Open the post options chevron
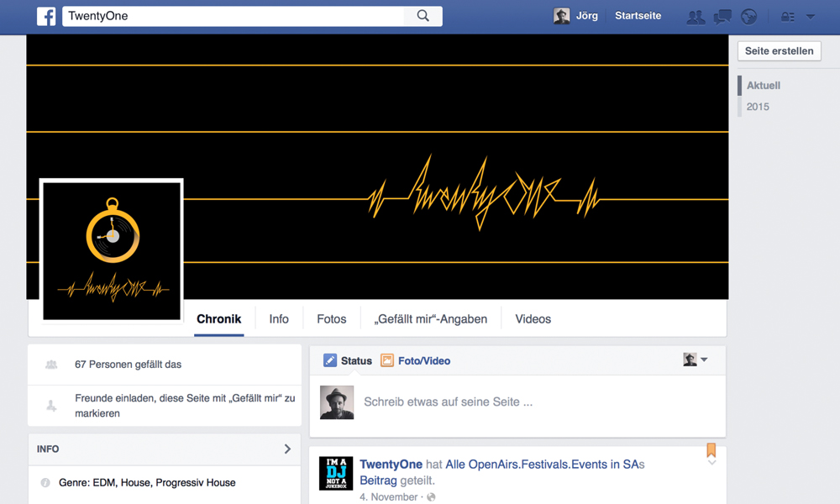Image resolution: width=840 pixels, height=504 pixels. (x=711, y=462)
